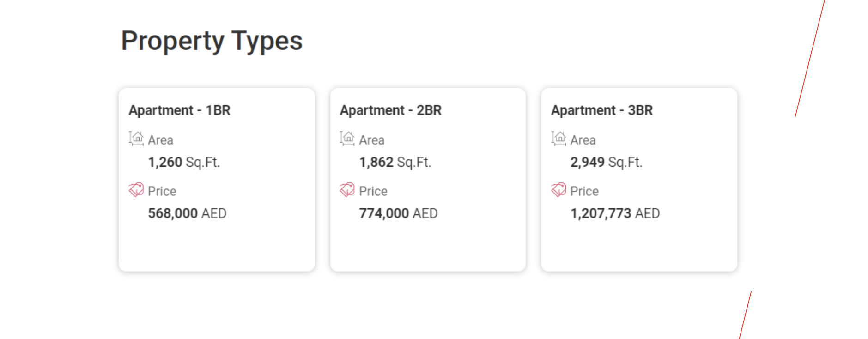868x339 pixels.
Task: Click the Area label in 3BR card
Action: click(583, 140)
